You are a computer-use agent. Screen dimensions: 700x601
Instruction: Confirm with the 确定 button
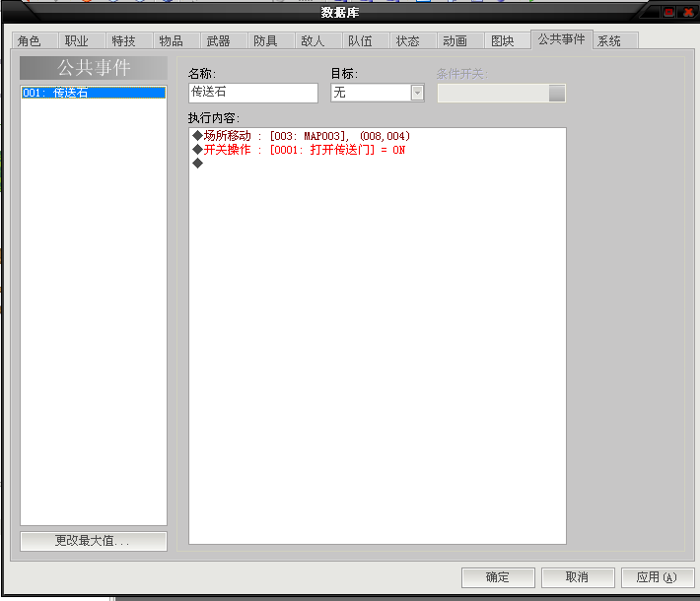498,577
